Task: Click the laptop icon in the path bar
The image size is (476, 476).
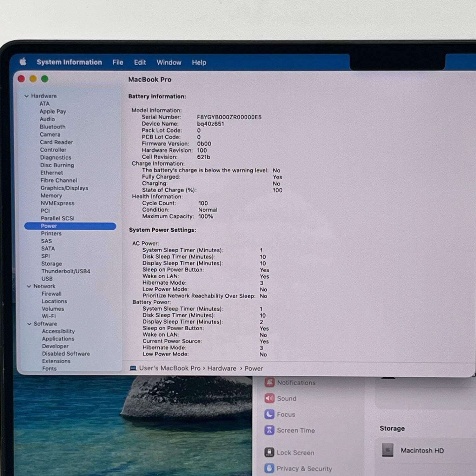Action: tap(133, 368)
